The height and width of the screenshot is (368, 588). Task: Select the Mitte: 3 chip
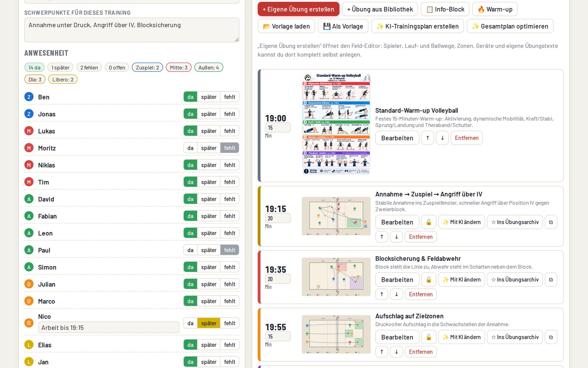[179, 67]
